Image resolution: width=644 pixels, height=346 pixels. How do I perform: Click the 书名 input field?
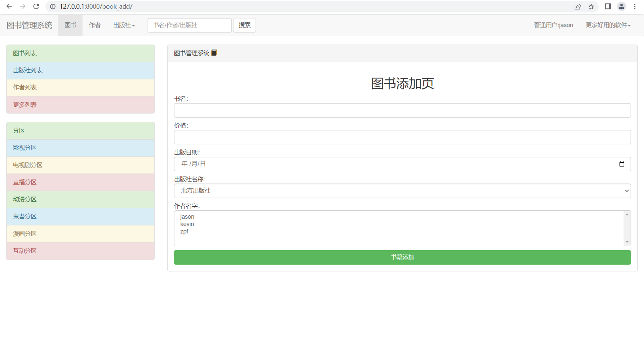[x=402, y=110]
